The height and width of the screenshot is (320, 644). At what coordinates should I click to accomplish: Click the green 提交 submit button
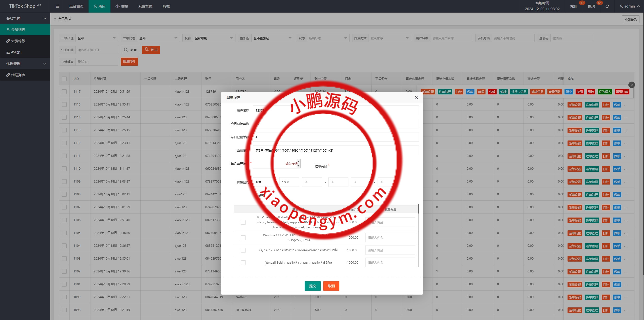pyautogui.click(x=312, y=286)
